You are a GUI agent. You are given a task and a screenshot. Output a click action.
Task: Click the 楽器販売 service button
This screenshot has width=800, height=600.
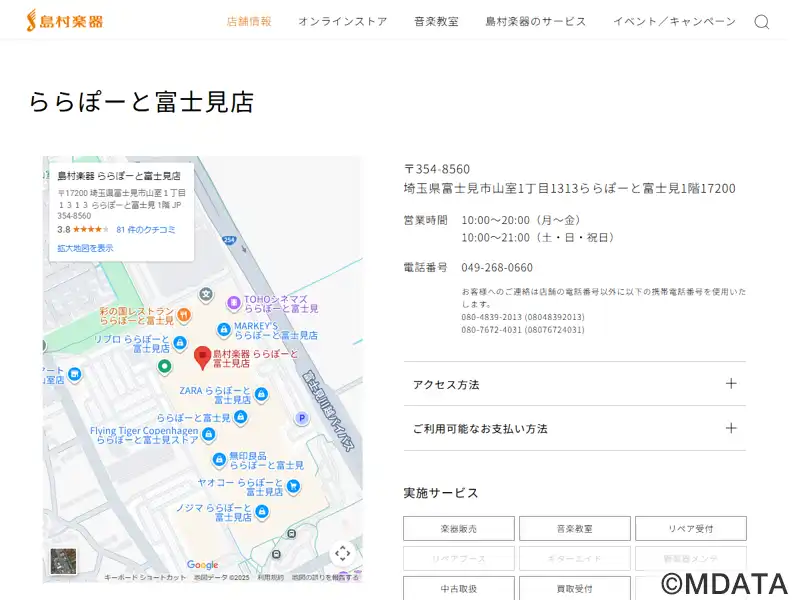pos(459,528)
